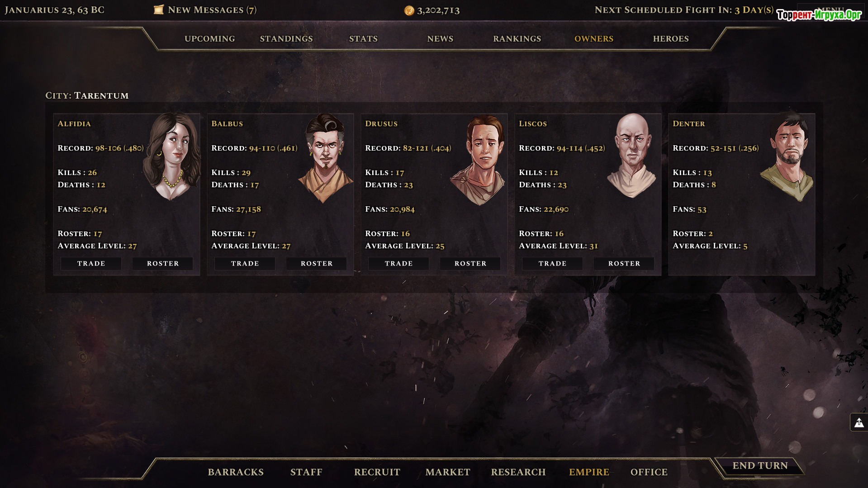View Balbus's roster

click(317, 264)
